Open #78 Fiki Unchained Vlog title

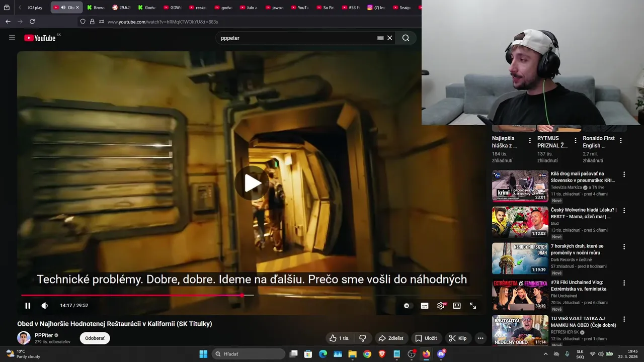click(579, 286)
